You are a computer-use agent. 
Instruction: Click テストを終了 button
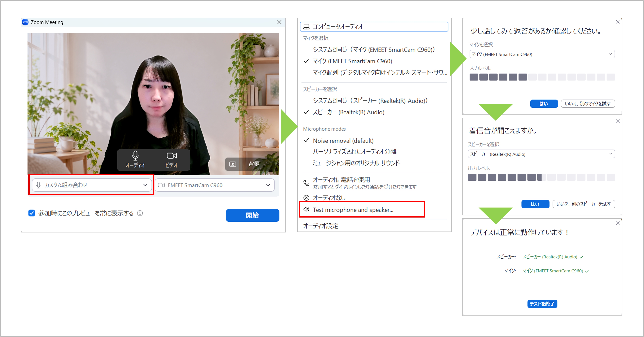(542, 304)
